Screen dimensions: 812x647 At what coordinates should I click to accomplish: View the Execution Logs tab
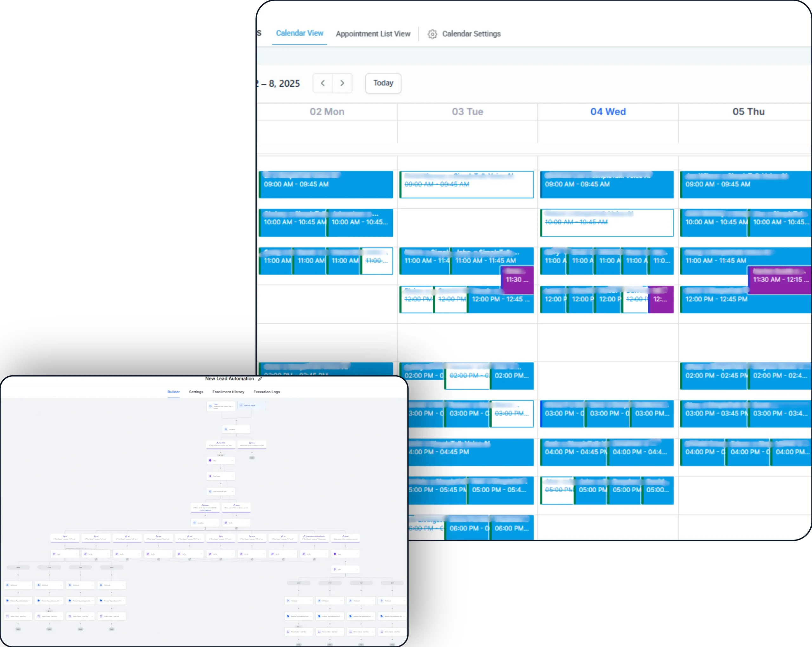coord(267,392)
